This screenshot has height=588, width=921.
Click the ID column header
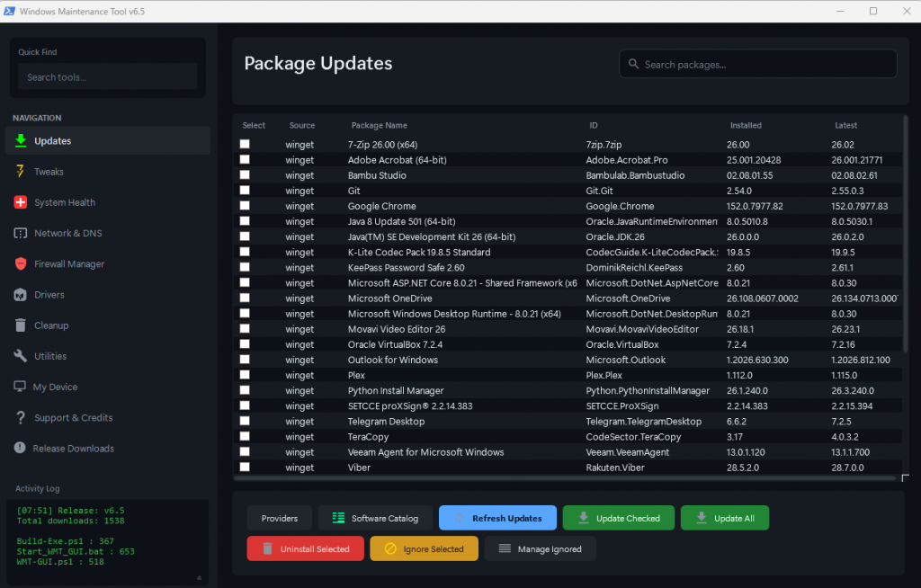(x=594, y=125)
